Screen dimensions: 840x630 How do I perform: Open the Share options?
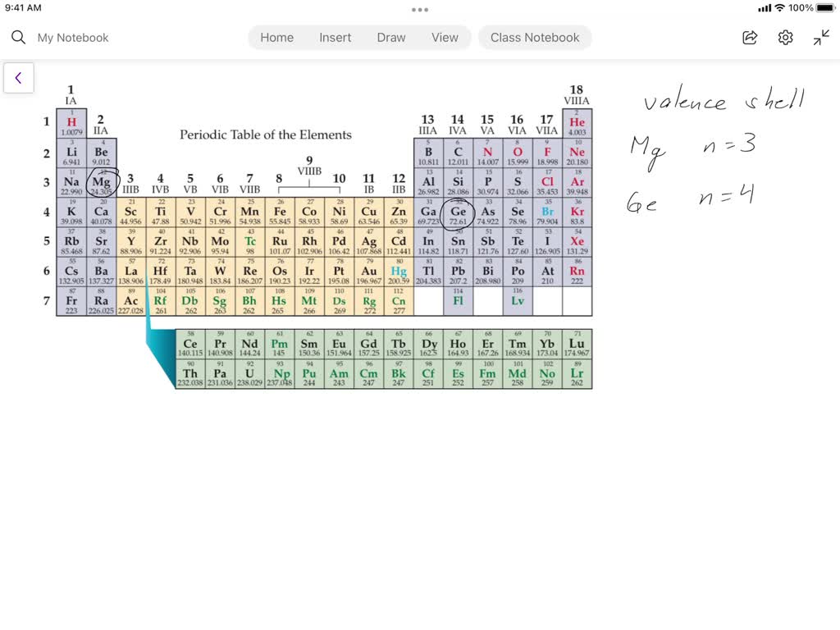750,37
